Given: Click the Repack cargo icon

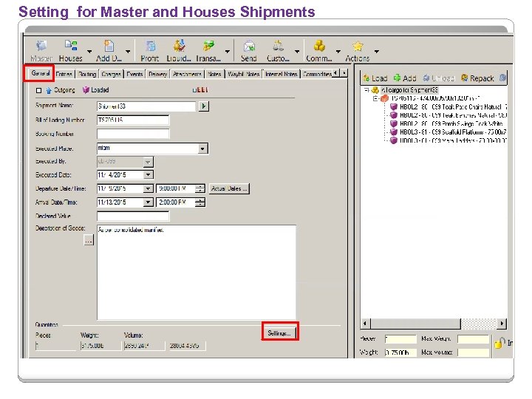Looking at the screenshot, I should click(465, 78).
